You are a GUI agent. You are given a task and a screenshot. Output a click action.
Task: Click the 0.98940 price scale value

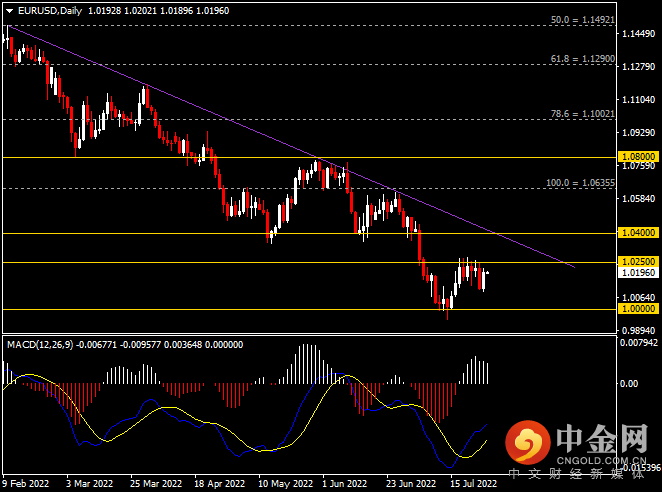point(639,331)
